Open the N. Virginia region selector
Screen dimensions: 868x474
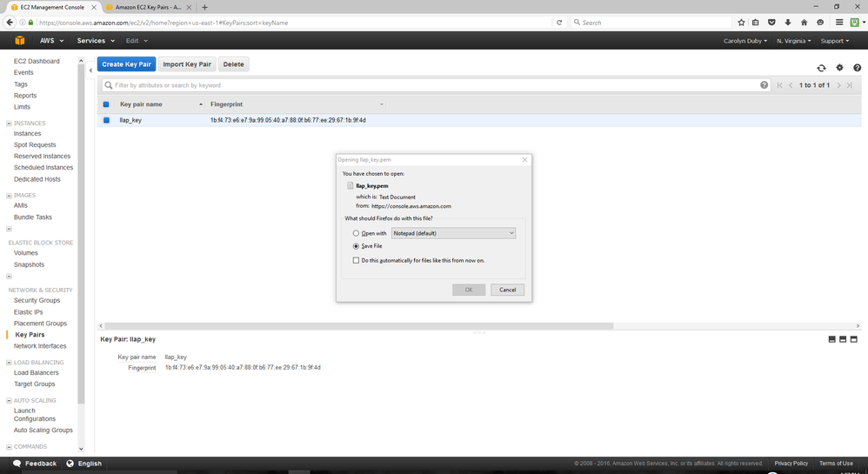[x=793, y=40]
